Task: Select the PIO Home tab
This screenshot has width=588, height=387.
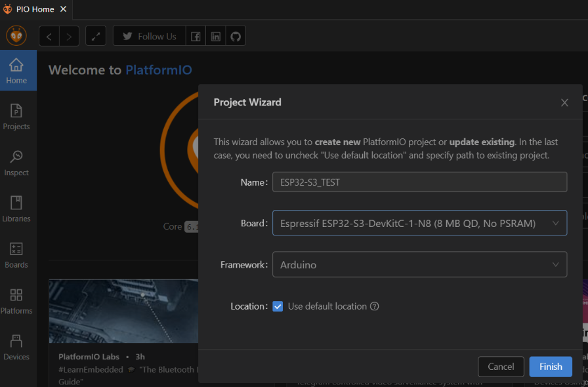Action: click(35, 9)
